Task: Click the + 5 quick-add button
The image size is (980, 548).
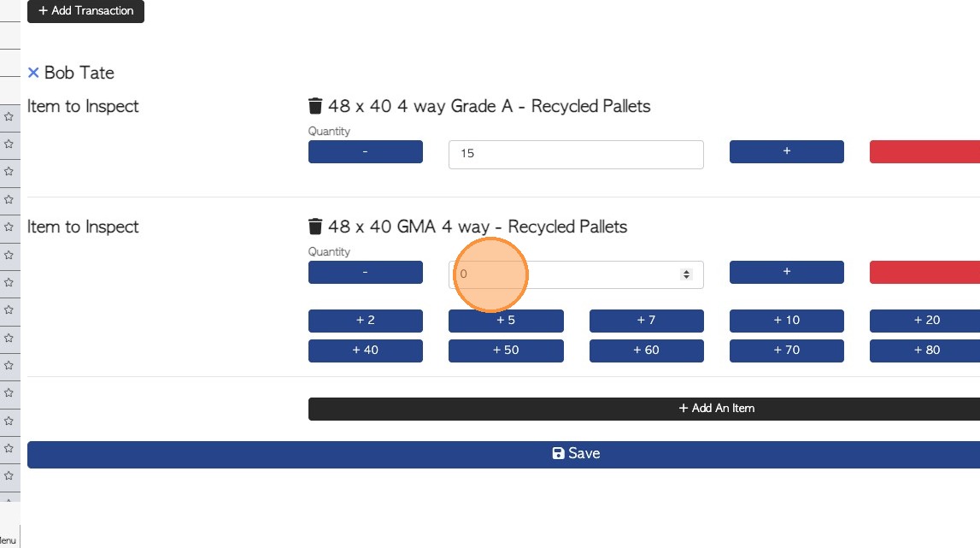Action: pos(506,321)
